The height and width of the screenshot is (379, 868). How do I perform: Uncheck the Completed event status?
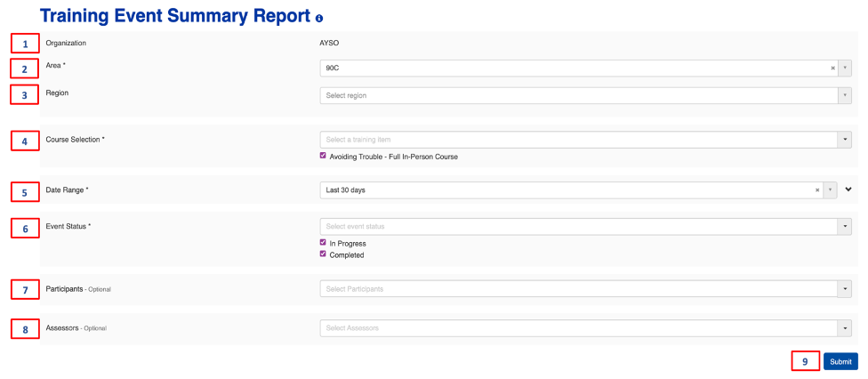pos(324,254)
